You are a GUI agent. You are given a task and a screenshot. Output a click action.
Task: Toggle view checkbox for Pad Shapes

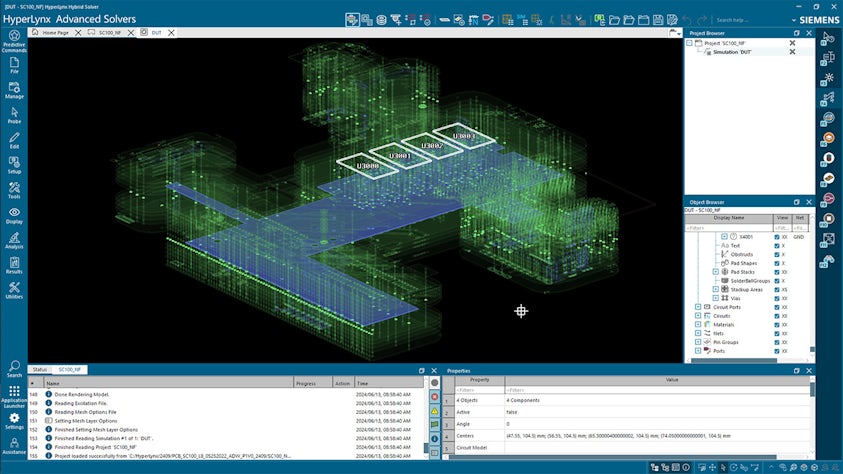776,263
